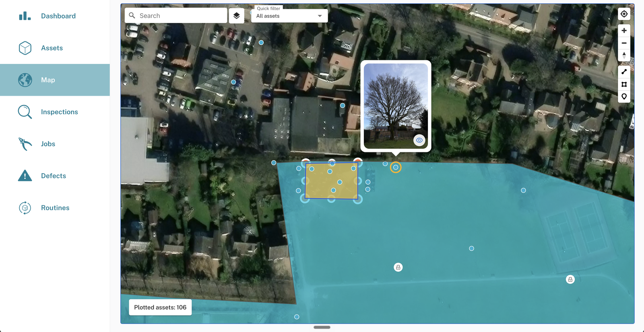Select the line measure drawing tool
644x332 pixels.
pos(624,72)
